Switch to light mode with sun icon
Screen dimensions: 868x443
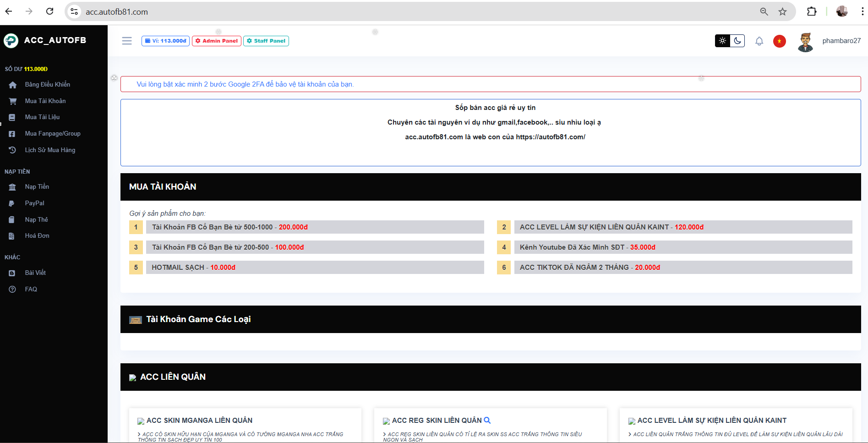[x=722, y=41]
